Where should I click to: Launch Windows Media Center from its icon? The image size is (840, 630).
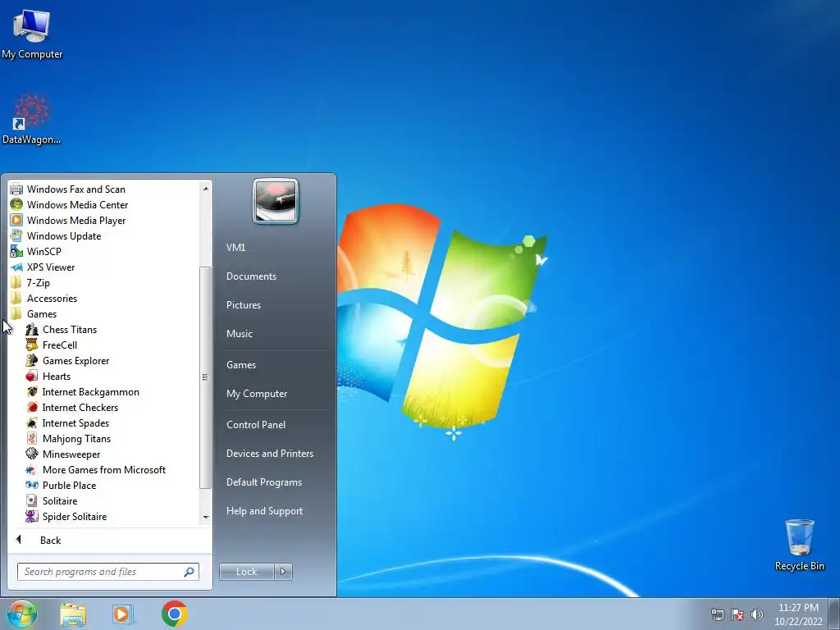pos(16,204)
